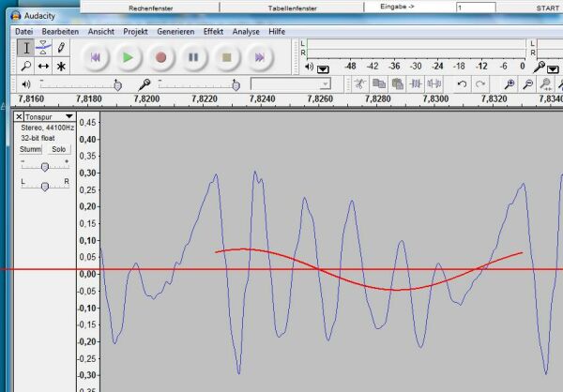Close the Tonspur track with X
The height and width of the screenshot is (392, 563).
tap(20, 116)
